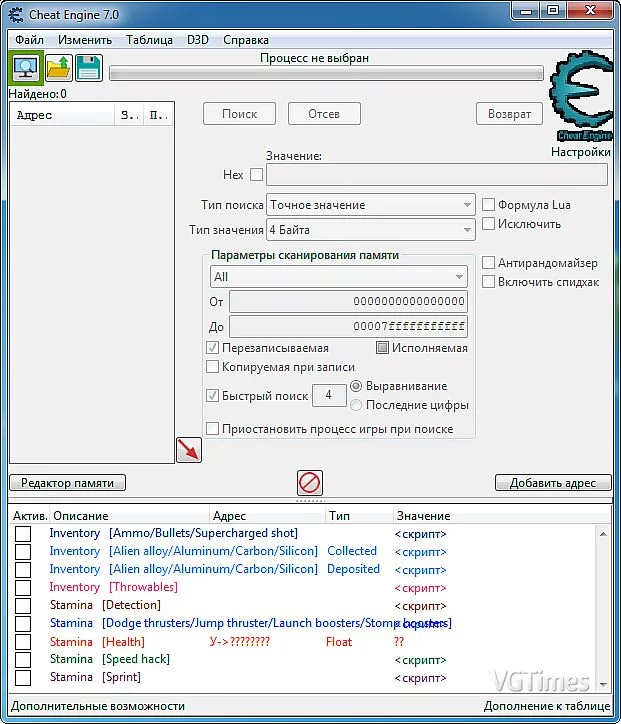Toggle the Перезаписываемая checkbox
Viewport: 621px width, 724px height.
(212, 348)
